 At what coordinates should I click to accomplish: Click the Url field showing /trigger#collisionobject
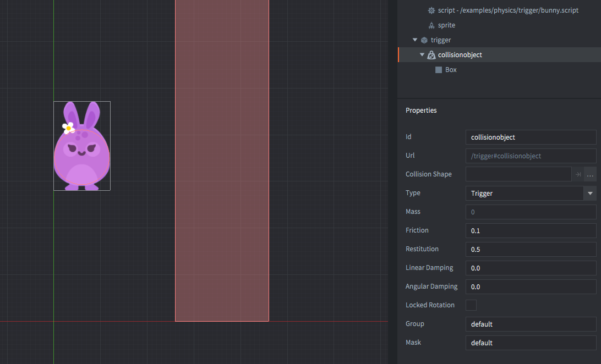[531, 156]
